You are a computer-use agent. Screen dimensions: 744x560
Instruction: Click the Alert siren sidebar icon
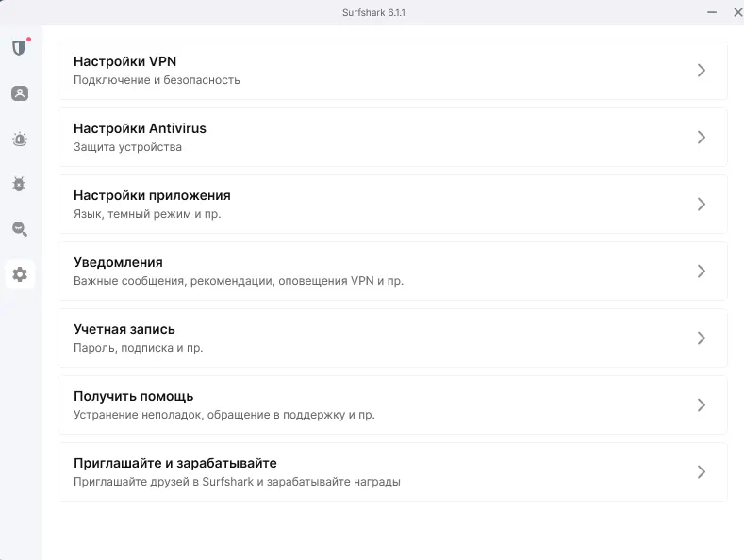20,140
